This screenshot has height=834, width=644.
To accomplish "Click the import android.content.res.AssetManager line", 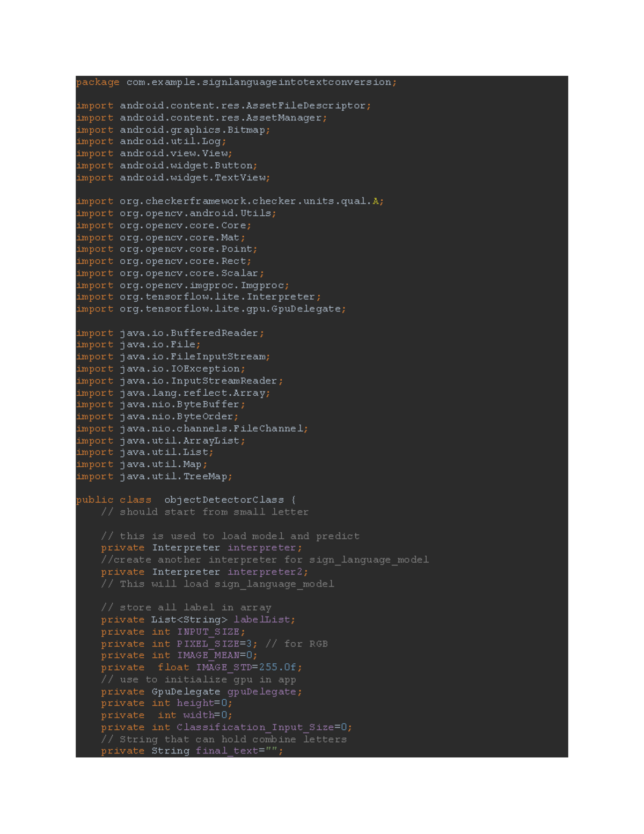I will click(201, 118).
